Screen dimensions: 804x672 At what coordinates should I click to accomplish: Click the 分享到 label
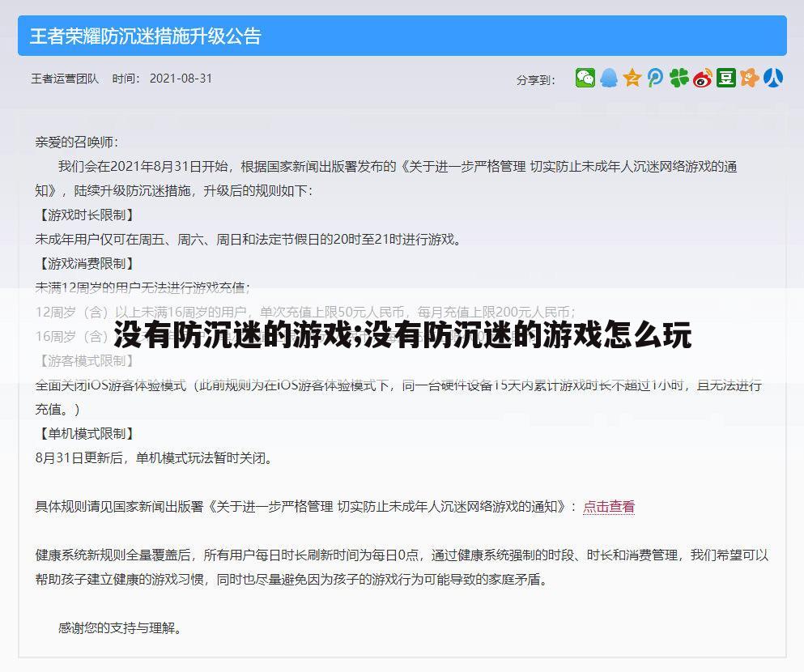coord(535,80)
